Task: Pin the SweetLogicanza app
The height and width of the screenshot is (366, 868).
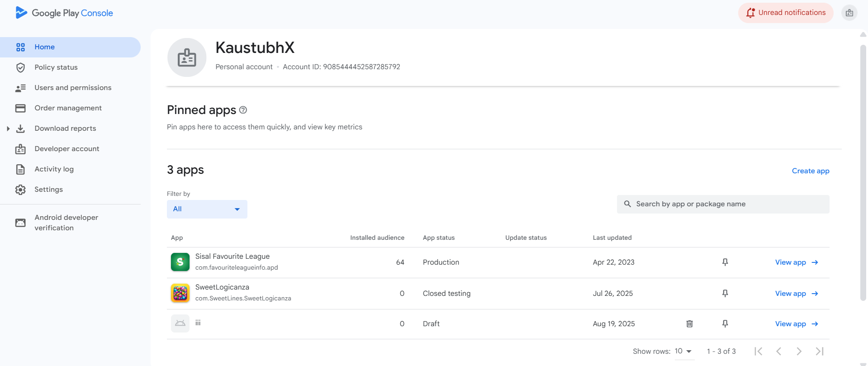Action: pos(725,294)
